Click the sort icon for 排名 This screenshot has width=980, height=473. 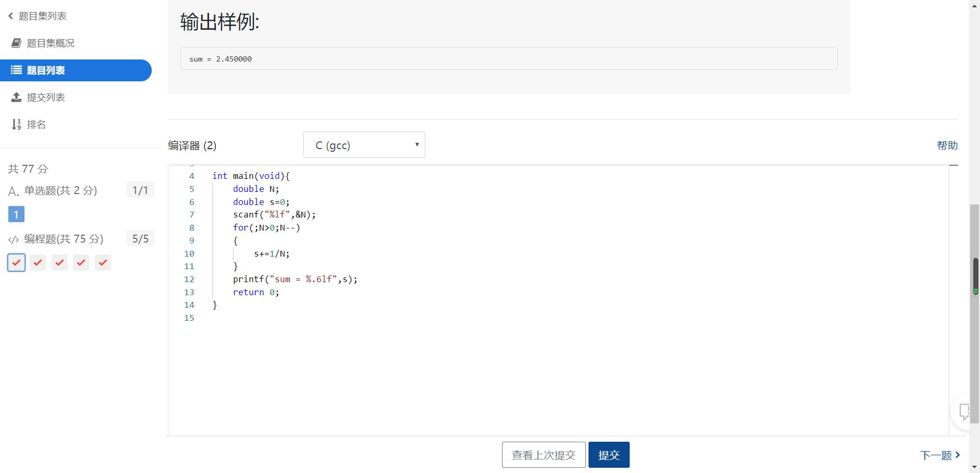tap(17, 125)
